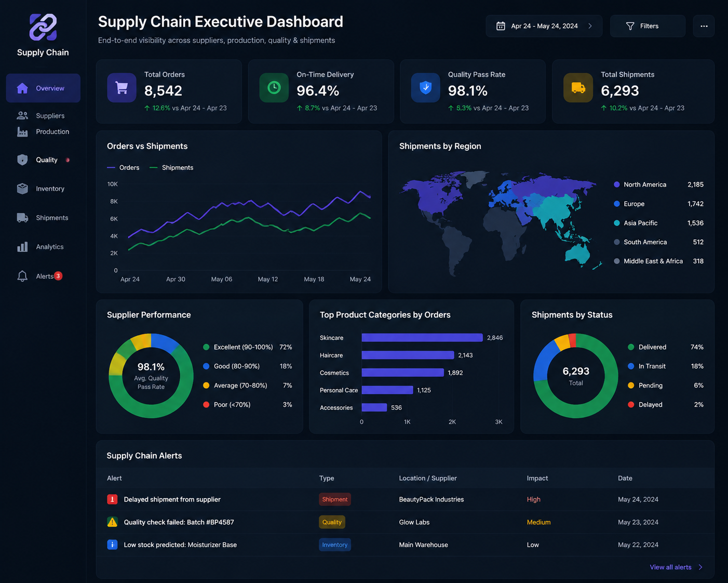This screenshot has height=583, width=728.
Task: Open the Filters button
Action: click(x=648, y=26)
